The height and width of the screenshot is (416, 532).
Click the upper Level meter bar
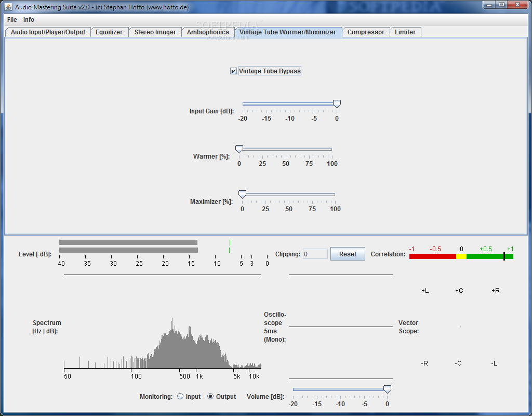coord(128,242)
